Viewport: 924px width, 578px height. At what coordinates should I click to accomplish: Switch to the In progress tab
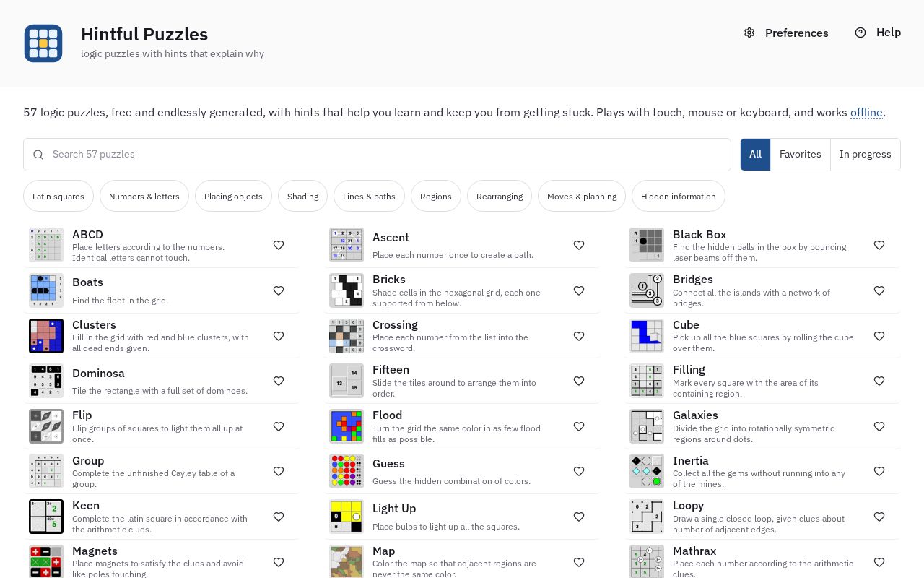click(866, 155)
